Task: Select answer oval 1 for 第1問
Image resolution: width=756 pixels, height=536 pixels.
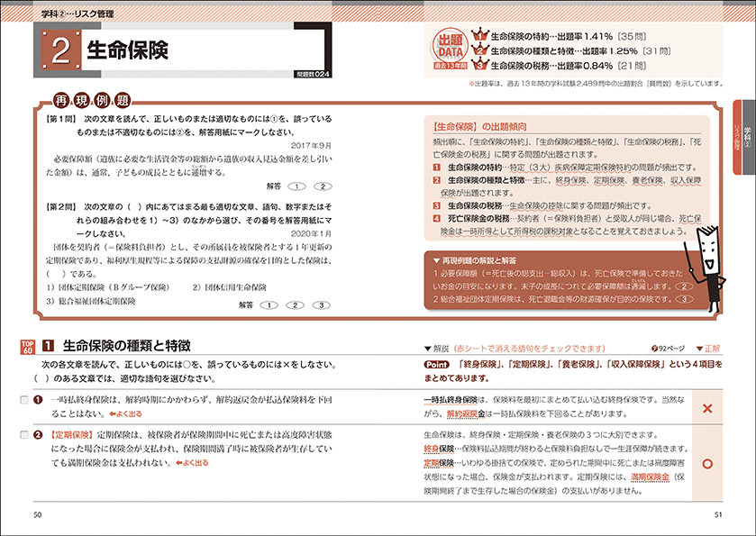Action: [297, 186]
